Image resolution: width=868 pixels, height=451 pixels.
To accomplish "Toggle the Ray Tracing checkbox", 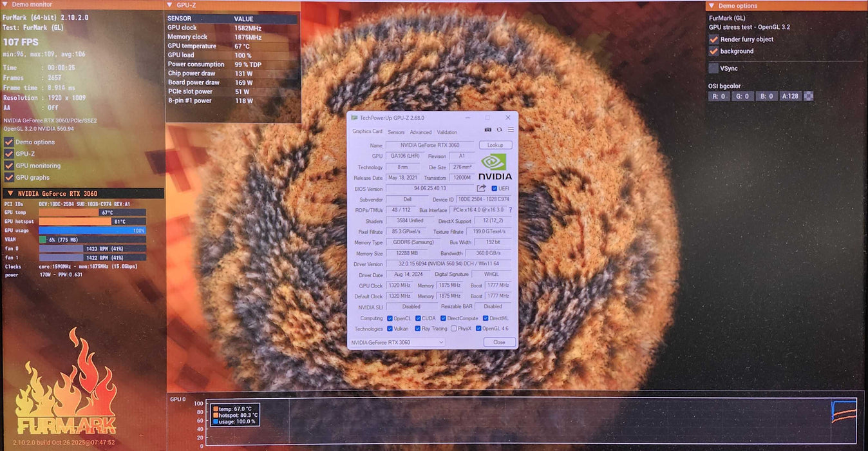I will click(x=418, y=329).
